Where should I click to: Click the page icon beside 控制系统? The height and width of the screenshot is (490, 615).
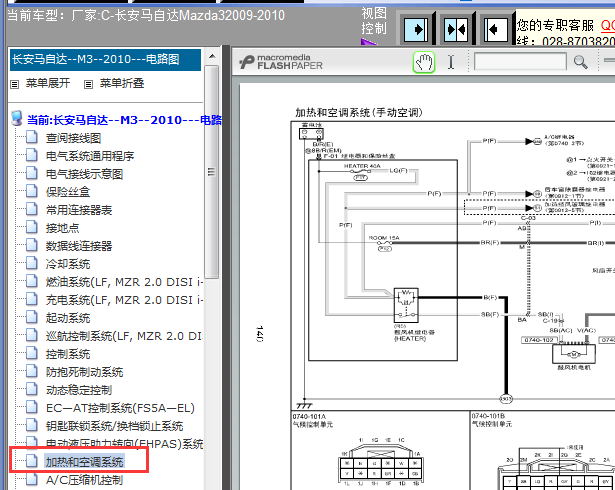(32, 353)
